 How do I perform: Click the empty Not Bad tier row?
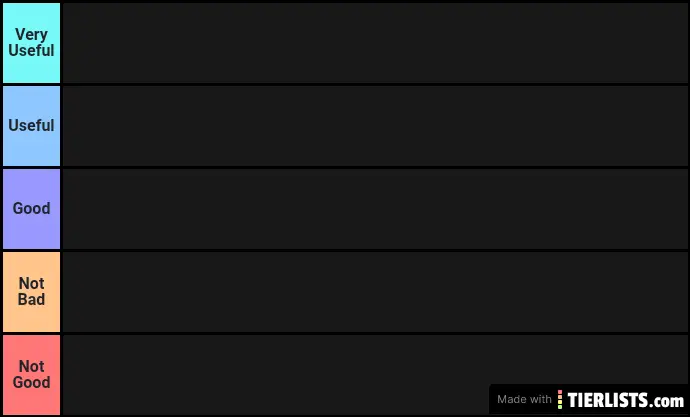click(x=375, y=292)
